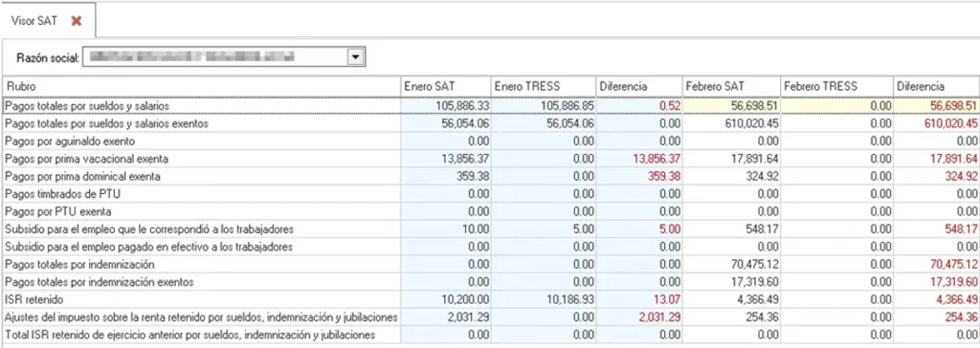This screenshot has width=980, height=348.
Task: Click the red difference value 0.52
Action: pyautogui.click(x=669, y=106)
